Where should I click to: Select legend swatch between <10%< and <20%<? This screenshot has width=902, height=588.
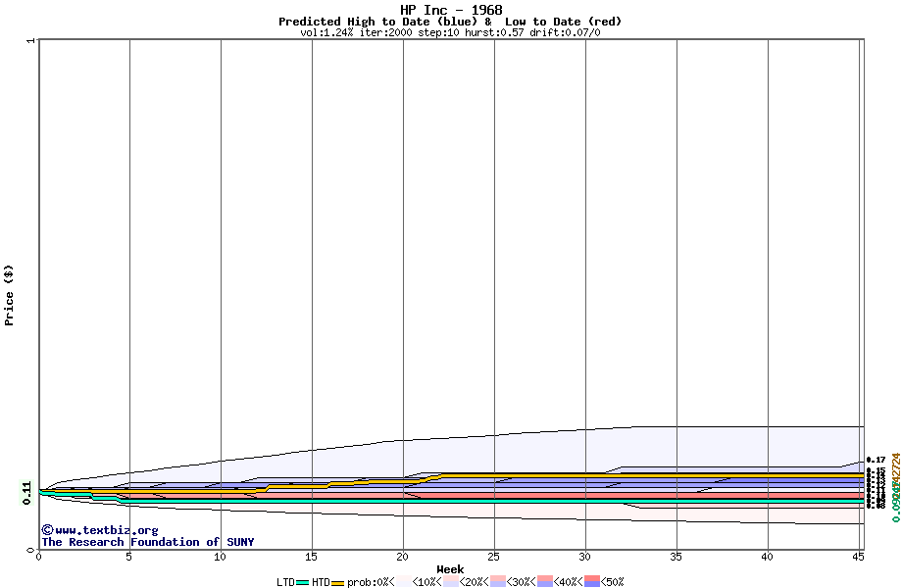pos(451,582)
